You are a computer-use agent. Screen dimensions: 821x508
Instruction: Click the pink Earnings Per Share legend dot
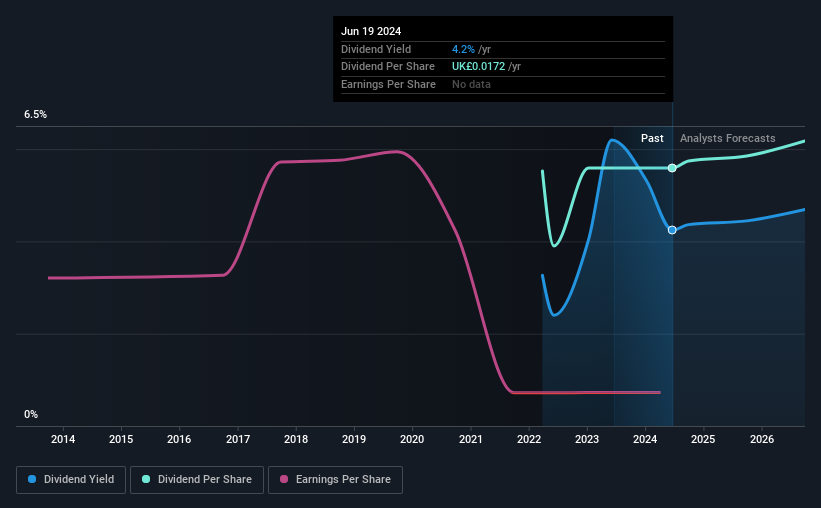point(284,479)
